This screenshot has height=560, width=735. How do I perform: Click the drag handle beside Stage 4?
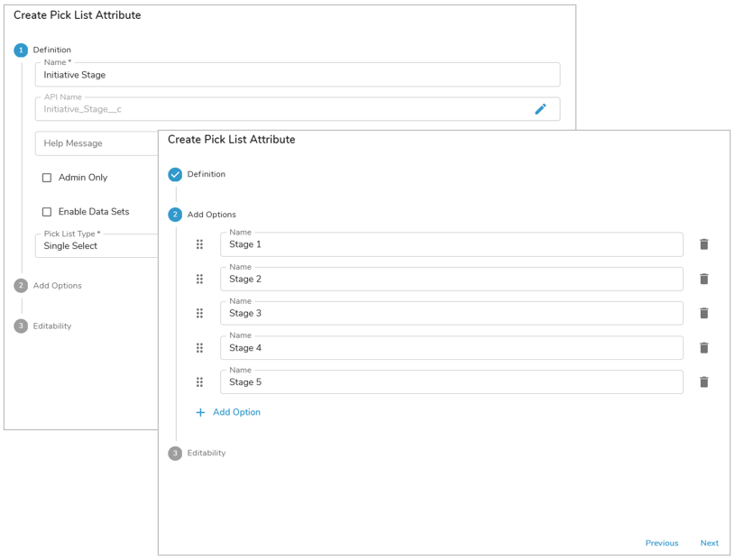[200, 348]
